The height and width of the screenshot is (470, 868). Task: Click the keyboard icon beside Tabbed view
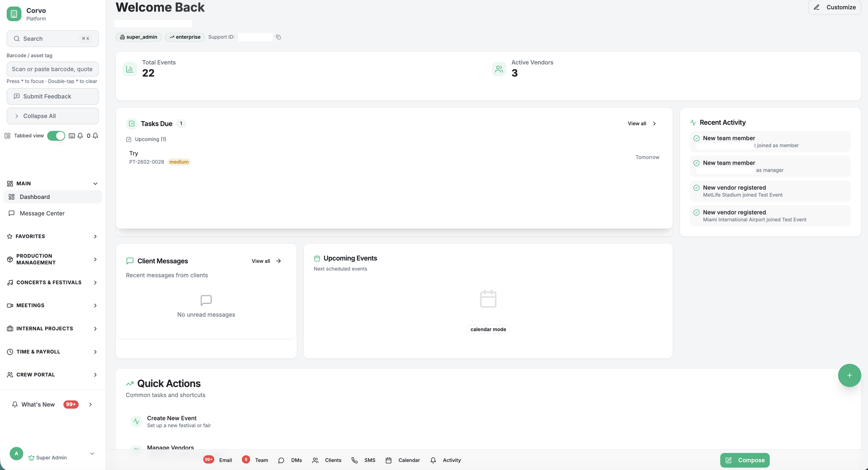[72, 136]
